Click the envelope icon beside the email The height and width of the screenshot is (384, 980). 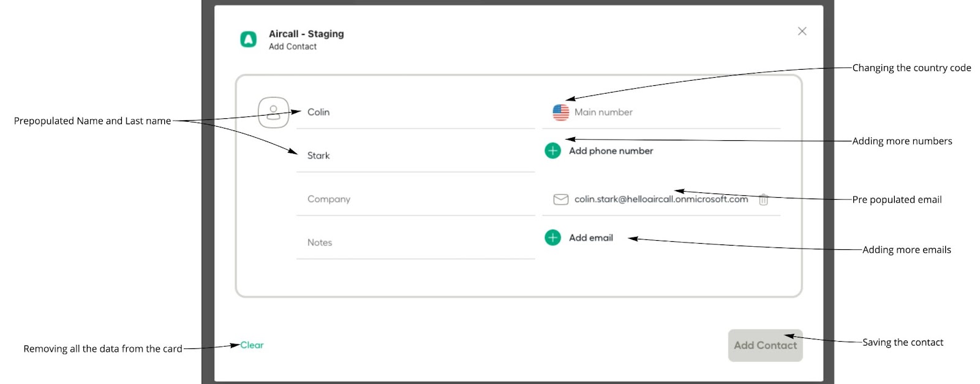point(560,200)
